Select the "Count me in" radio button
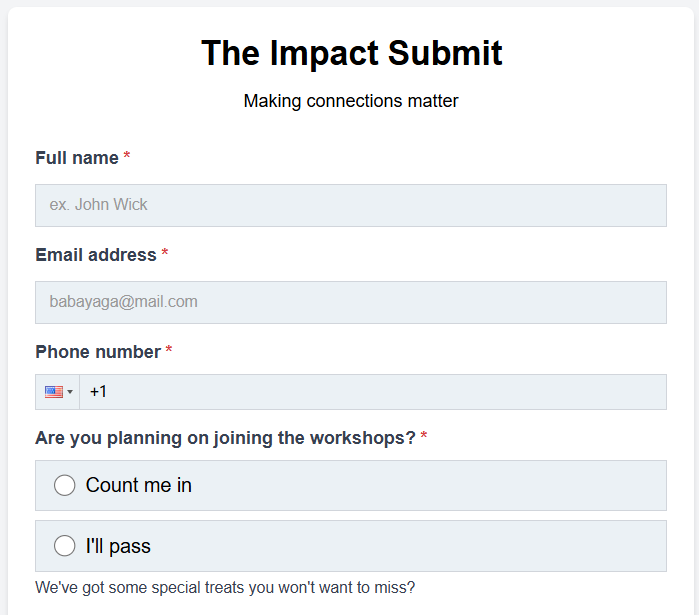 65,485
